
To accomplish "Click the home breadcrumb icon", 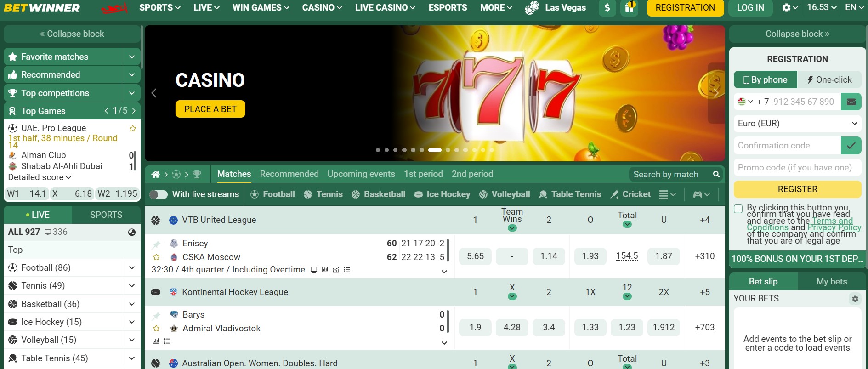I will [x=155, y=175].
